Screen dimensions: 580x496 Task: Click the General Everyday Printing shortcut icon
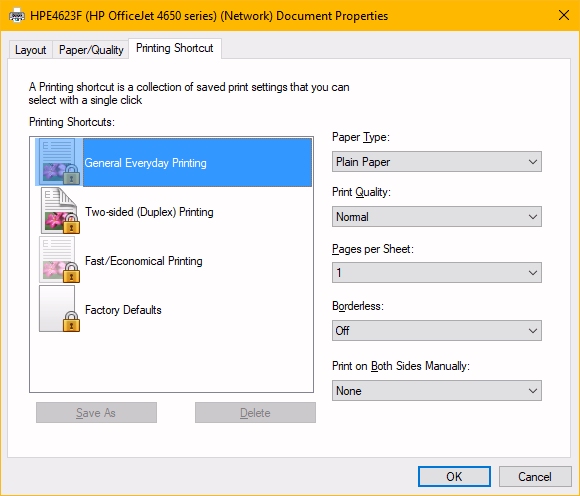[59, 162]
